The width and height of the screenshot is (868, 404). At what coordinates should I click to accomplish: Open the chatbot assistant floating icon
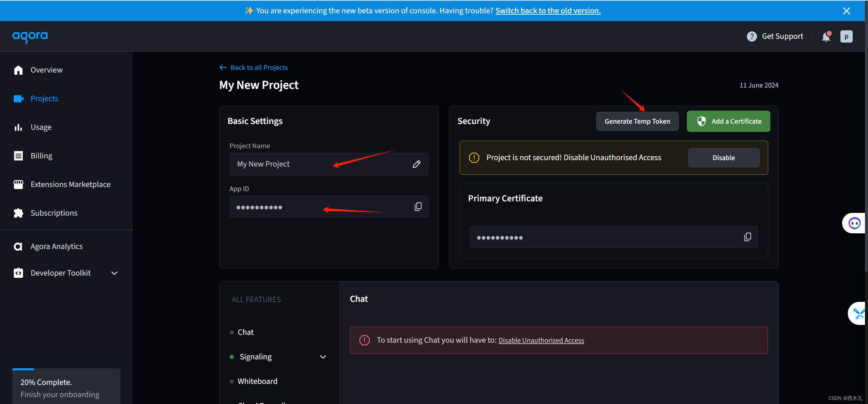(x=854, y=223)
